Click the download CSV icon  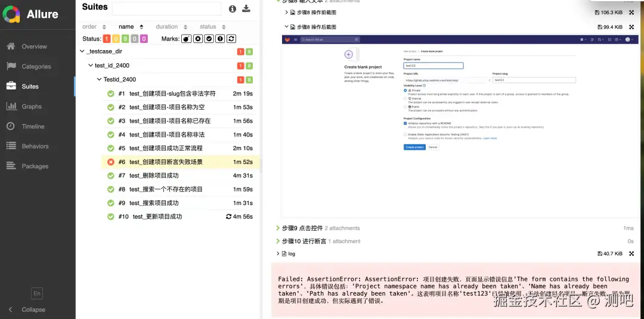coord(246,8)
